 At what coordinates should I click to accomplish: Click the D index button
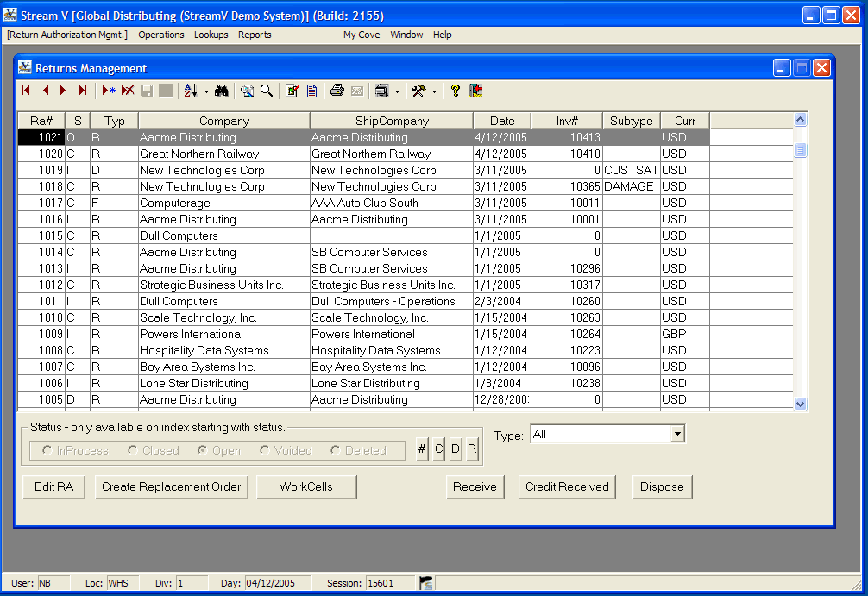click(x=455, y=449)
